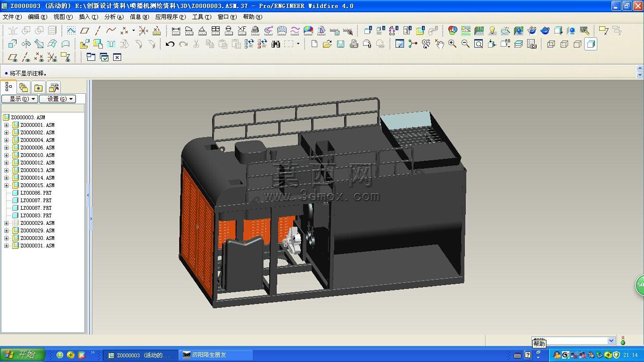Print the model with printer icon
The height and width of the screenshot is (362, 644).
pos(354,44)
